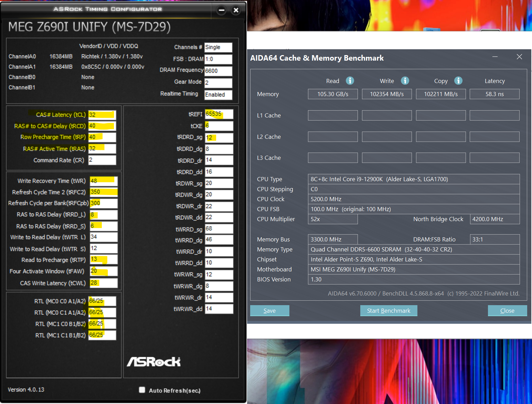Click Start Benchmark button

pyautogui.click(x=389, y=311)
